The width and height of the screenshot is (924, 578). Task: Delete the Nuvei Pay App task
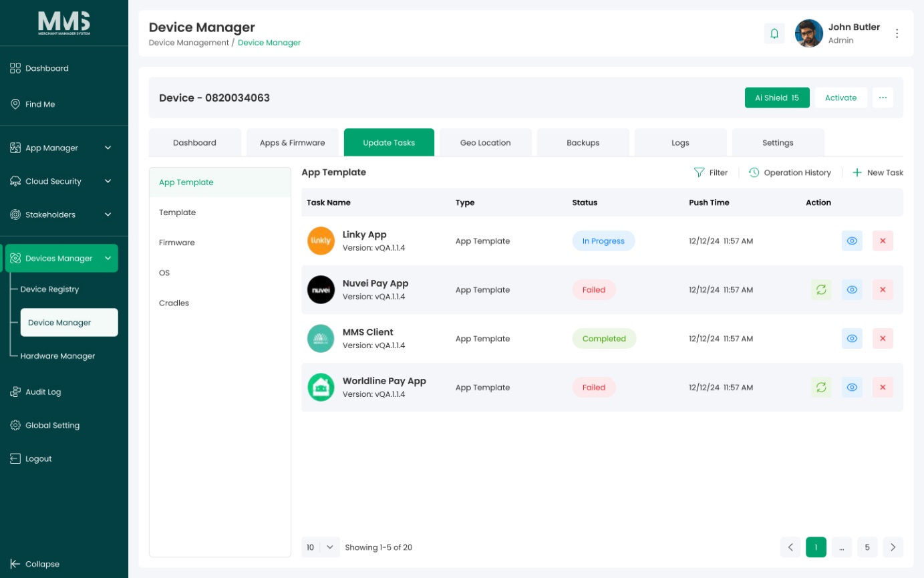(883, 290)
